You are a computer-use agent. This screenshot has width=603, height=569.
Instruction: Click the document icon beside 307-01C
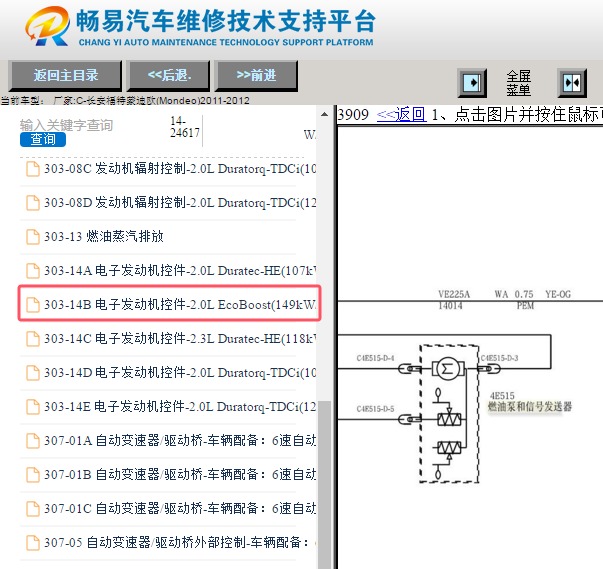33,509
